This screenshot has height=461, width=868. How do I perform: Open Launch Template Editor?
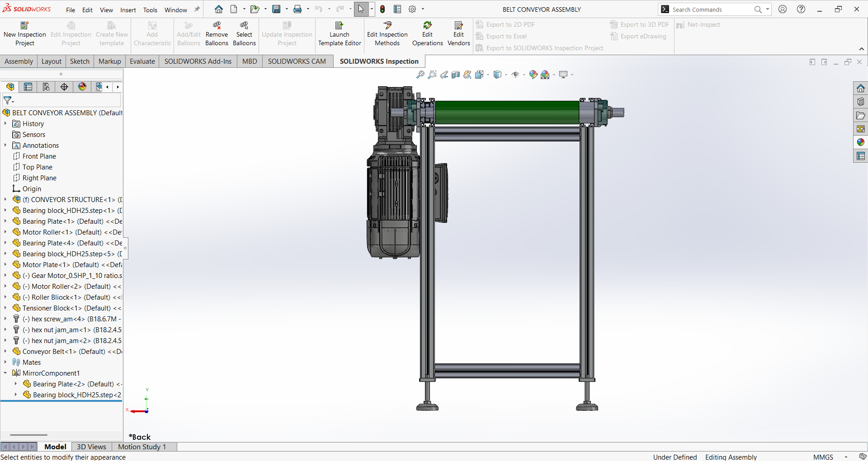click(x=340, y=34)
